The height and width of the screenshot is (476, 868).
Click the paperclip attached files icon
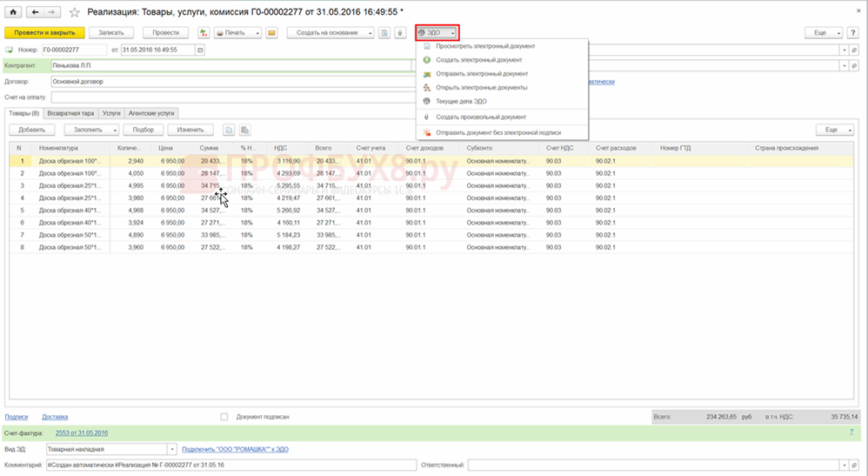pyautogui.click(x=400, y=33)
